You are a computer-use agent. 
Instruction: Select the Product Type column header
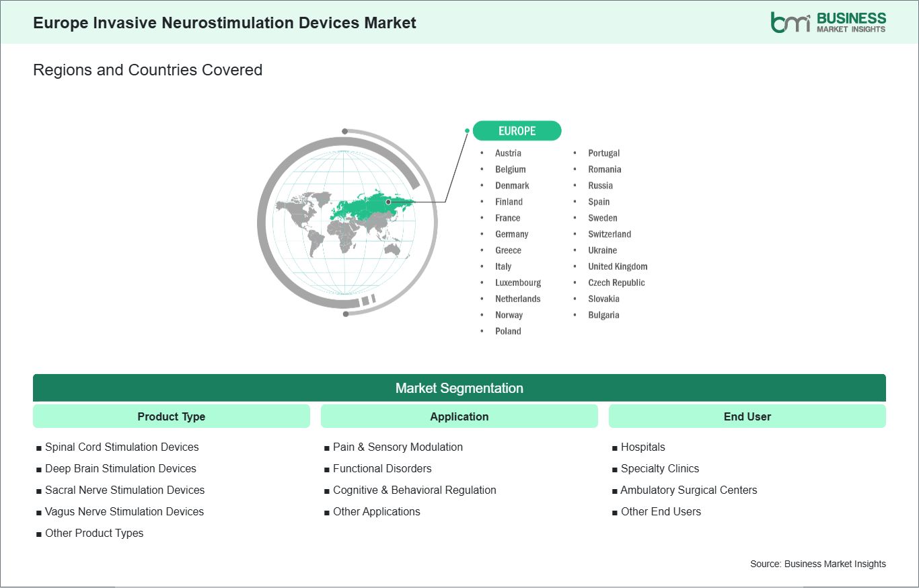tap(172, 416)
